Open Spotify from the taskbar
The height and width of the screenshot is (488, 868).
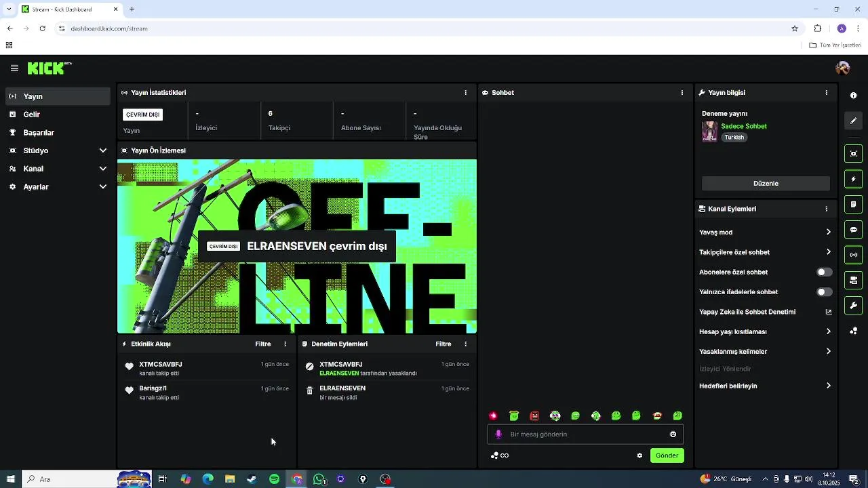pos(274,479)
